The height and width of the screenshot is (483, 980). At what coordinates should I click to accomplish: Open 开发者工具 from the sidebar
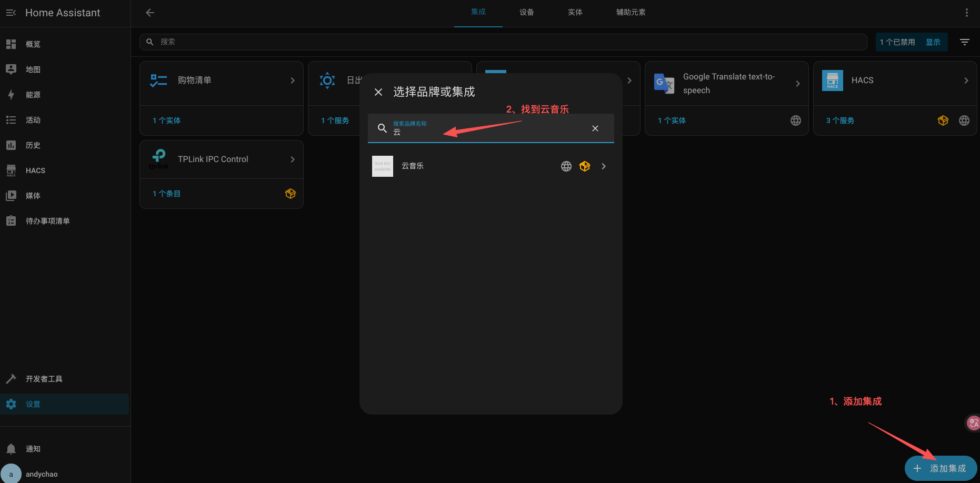[x=44, y=378]
